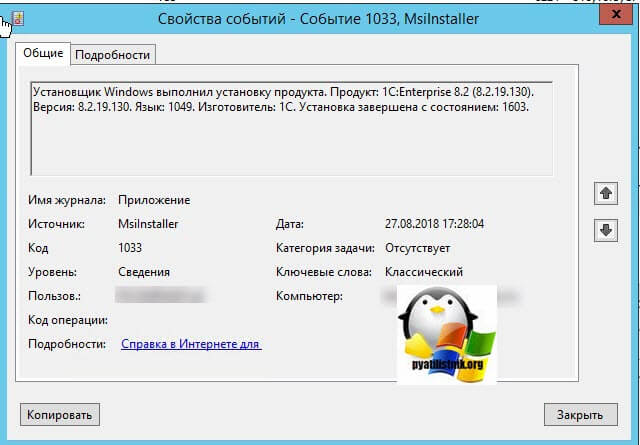
Task: Click the Пользов. label
Action: pyautogui.click(x=54, y=296)
